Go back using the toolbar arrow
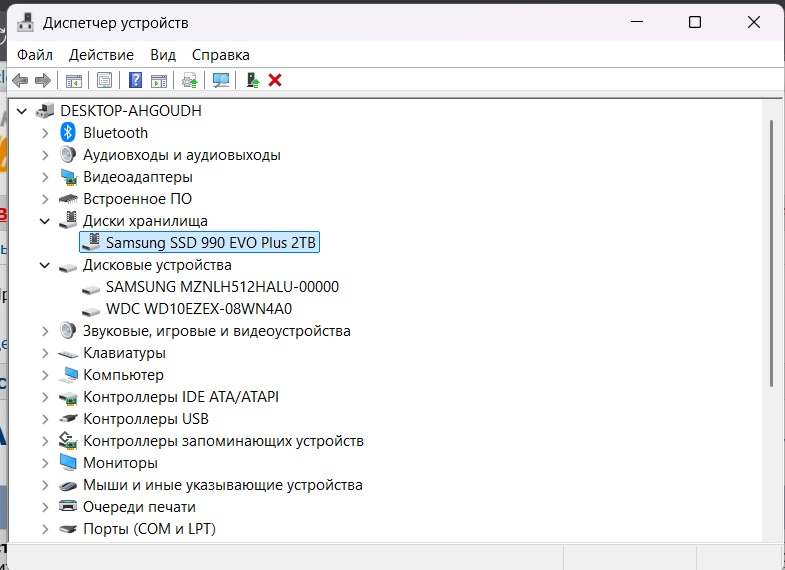The width and height of the screenshot is (785, 570). 20,80
